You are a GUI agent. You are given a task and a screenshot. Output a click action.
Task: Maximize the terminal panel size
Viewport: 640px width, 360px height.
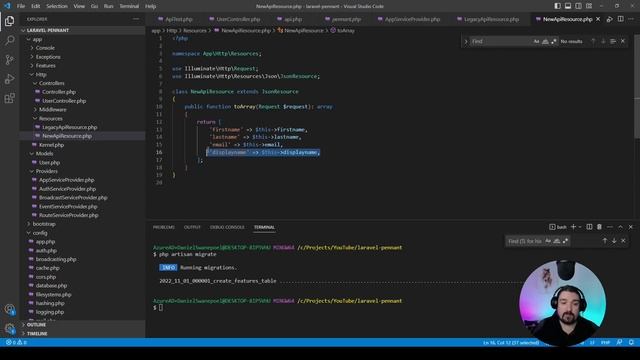tap(620, 227)
